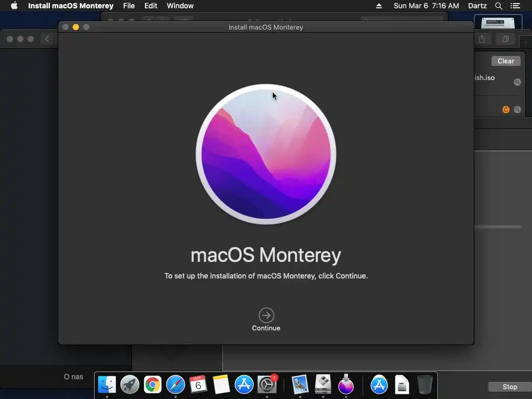Viewport: 532px width, 399px height.
Task: Open Finder from the Dock
Action: 107,385
